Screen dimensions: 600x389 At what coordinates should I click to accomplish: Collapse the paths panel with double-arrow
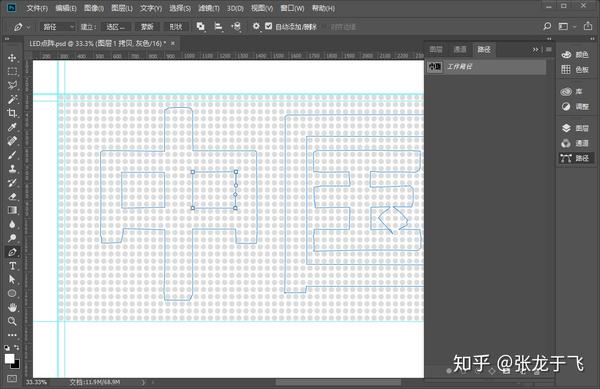pyautogui.click(x=535, y=49)
